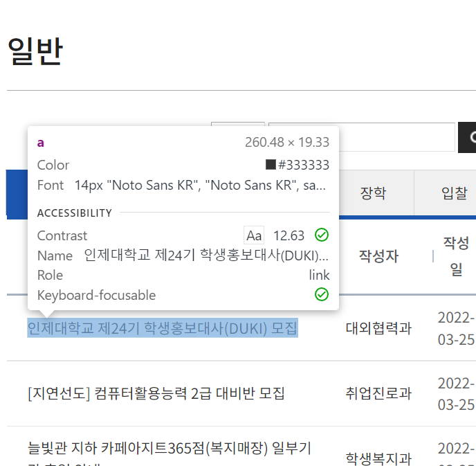Switch to the 장학 tab
This screenshot has height=466, width=476.
pos(373,193)
